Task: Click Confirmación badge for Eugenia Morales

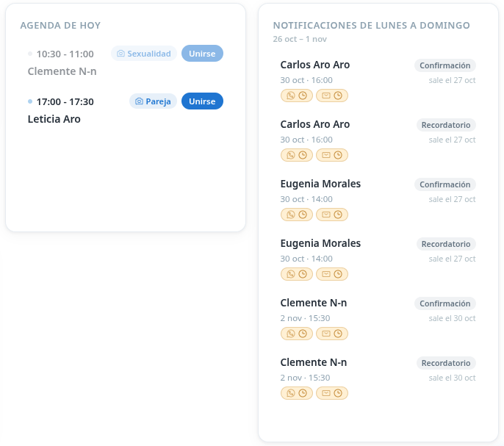Action: (x=445, y=184)
